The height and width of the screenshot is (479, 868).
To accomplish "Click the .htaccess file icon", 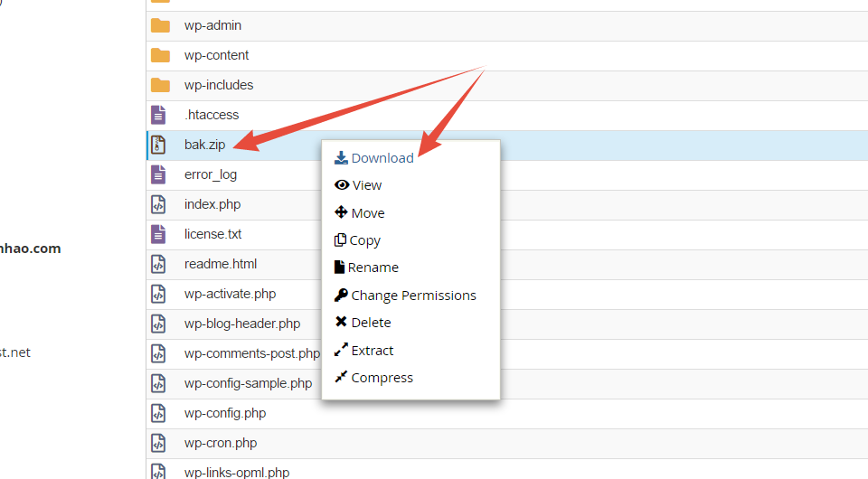I will [158, 115].
